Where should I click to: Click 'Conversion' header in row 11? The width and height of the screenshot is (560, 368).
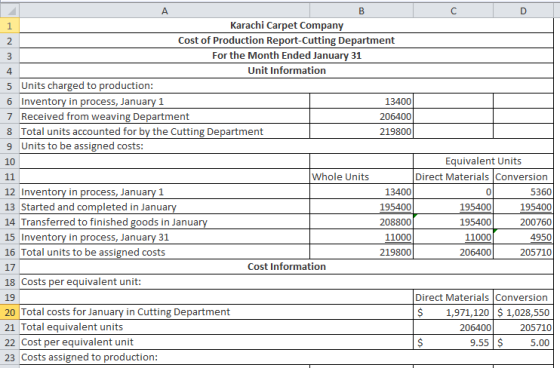(523, 176)
